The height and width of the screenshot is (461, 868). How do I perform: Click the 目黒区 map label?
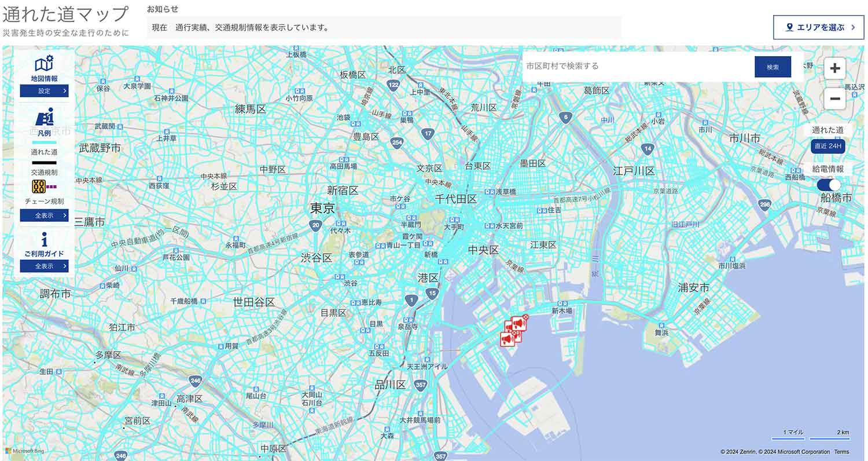pyautogui.click(x=333, y=313)
